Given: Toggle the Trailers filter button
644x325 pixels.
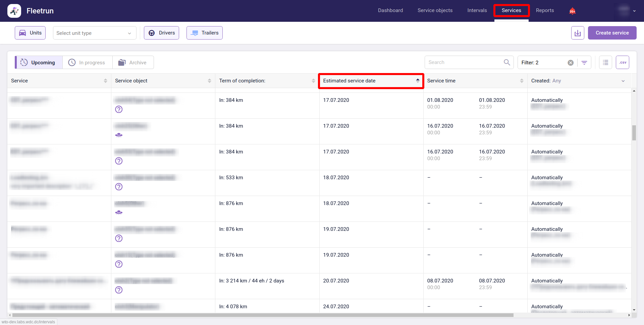Looking at the screenshot, I should click(204, 33).
